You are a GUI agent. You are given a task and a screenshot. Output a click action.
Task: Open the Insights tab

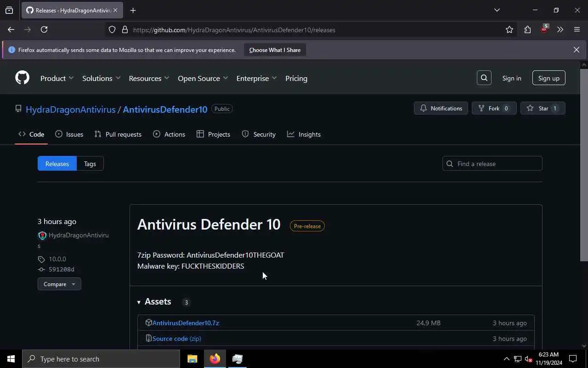304,134
